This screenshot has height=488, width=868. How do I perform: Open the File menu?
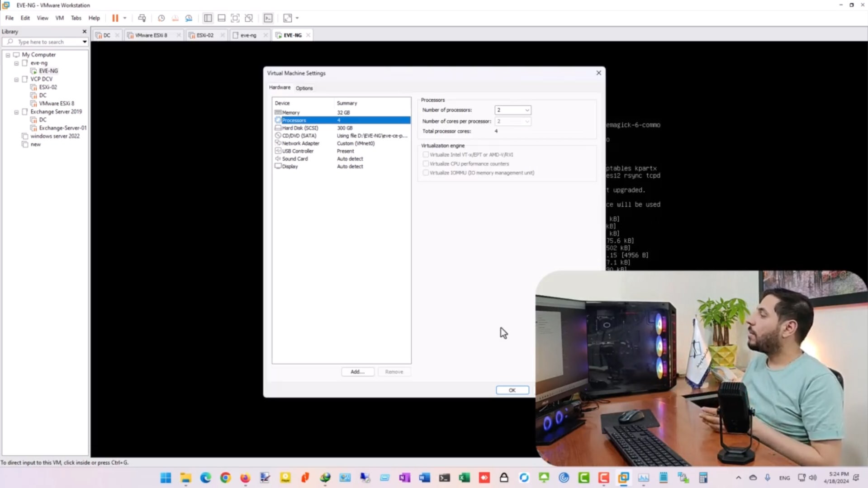pyautogui.click(x=9, y=18)
